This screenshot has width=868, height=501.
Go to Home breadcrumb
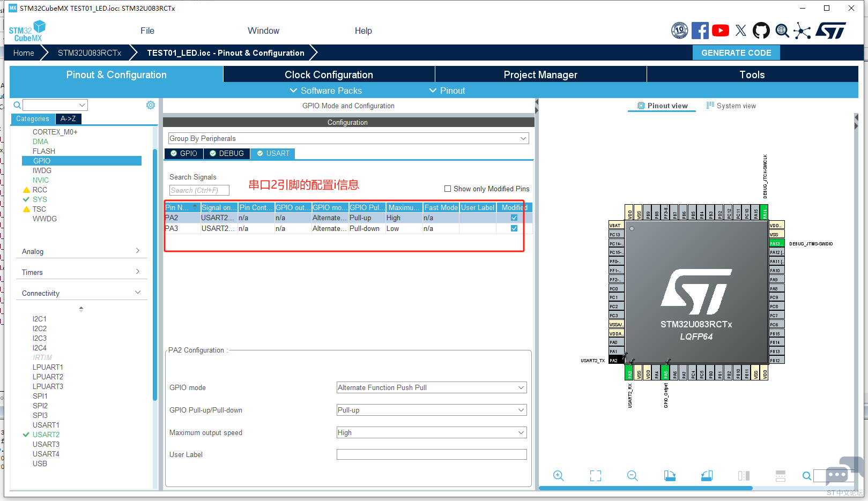(24, 53)
